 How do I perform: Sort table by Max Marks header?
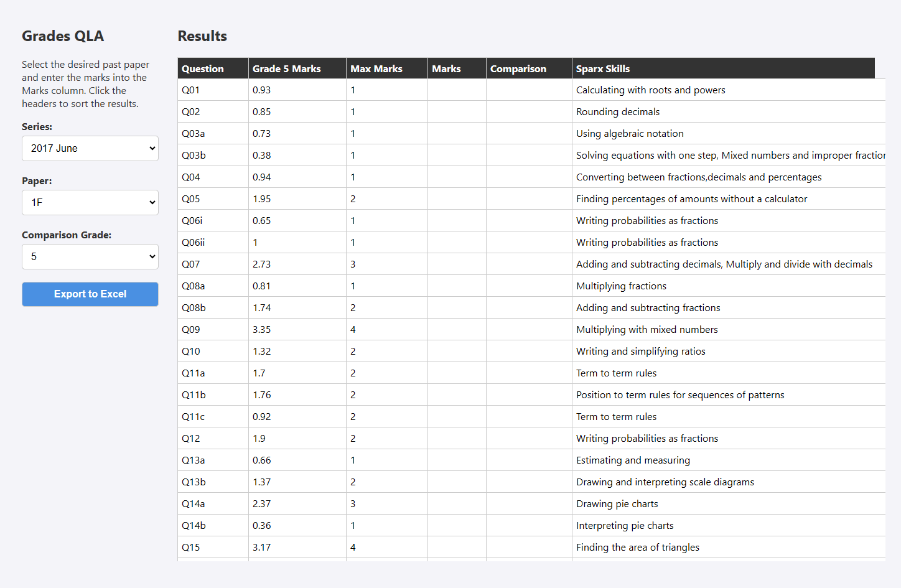376,68
